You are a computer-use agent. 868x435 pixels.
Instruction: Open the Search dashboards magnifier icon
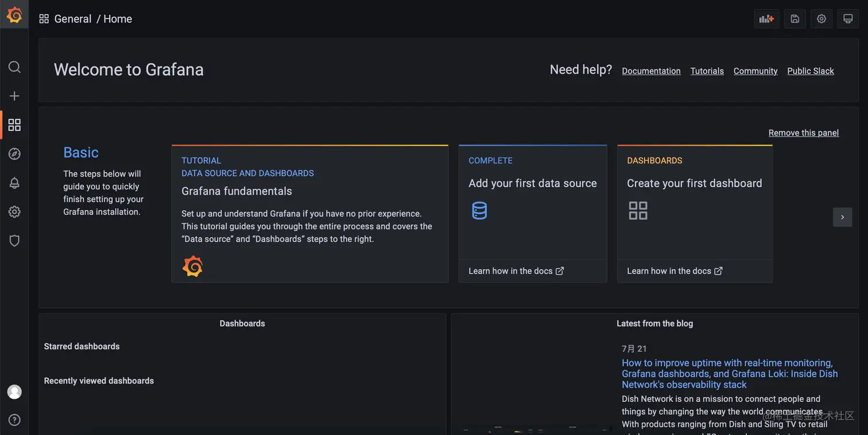click(14, 67)
